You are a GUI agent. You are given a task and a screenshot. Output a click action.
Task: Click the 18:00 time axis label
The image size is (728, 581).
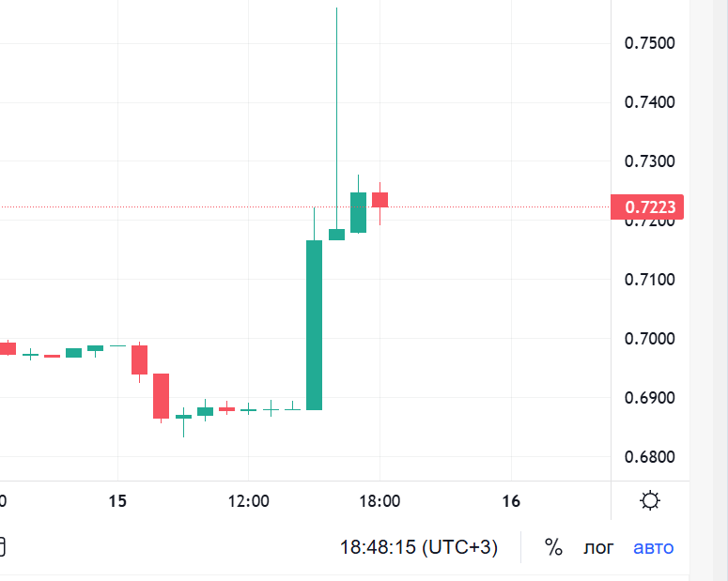[379, 501]
